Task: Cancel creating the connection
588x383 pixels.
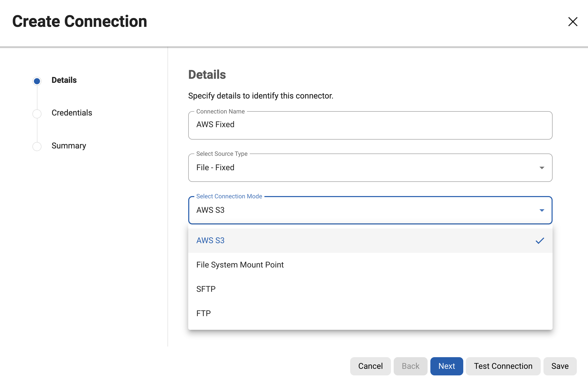Action: (x=370, y=366)
